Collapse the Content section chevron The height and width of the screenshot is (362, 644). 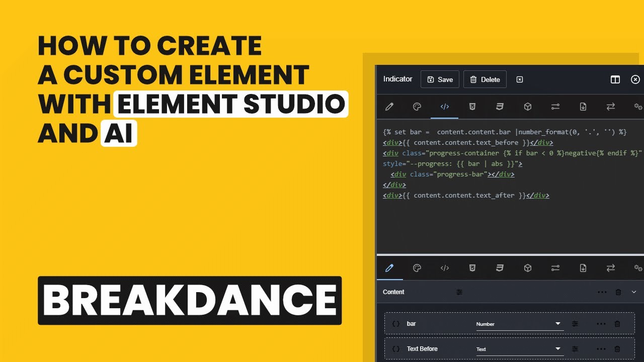634,292
